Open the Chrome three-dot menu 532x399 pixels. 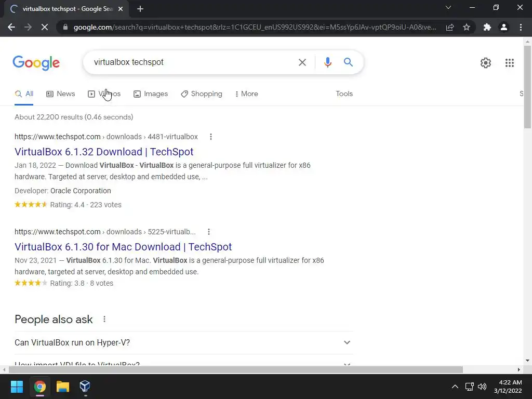pos(521,27)
